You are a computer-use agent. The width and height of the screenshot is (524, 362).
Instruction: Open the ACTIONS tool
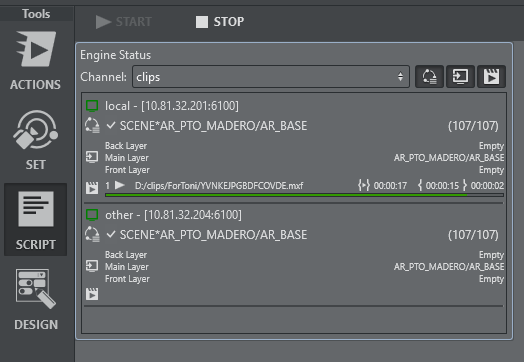click(35, 61)
